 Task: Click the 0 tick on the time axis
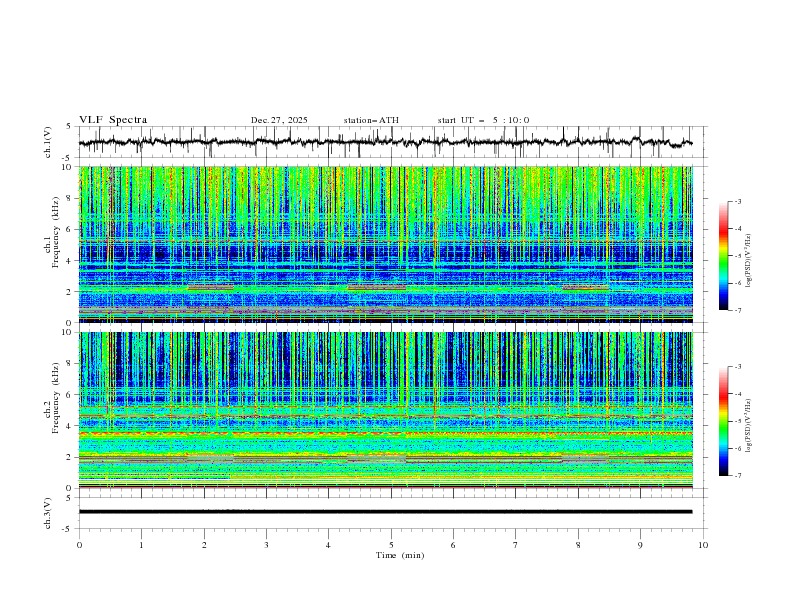click(79, 544)
